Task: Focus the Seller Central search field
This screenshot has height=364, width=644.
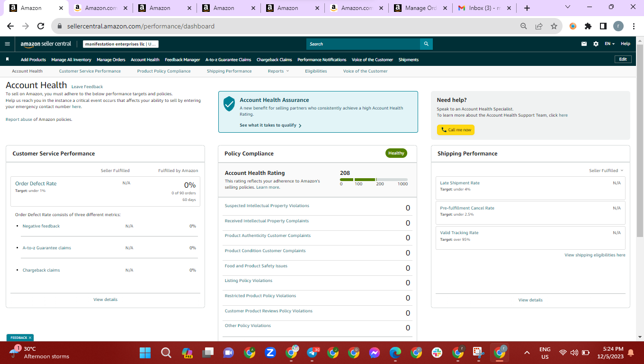Action: (x=363, y=44)
